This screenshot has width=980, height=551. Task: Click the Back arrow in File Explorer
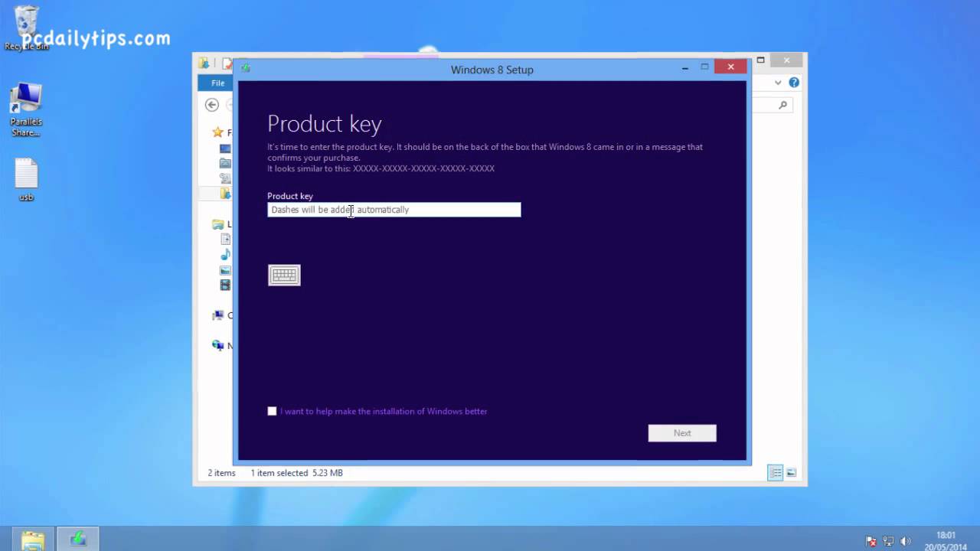pos(212,105)
